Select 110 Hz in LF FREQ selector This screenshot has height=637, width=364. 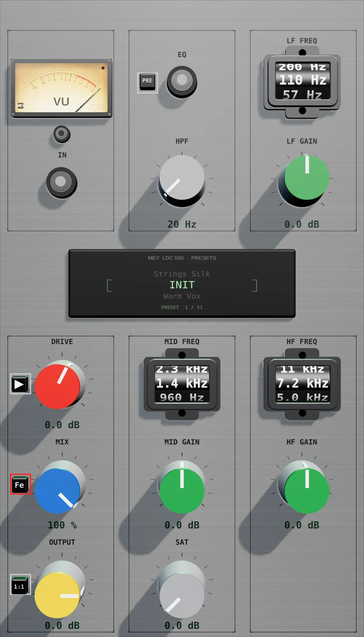(303, 80)
